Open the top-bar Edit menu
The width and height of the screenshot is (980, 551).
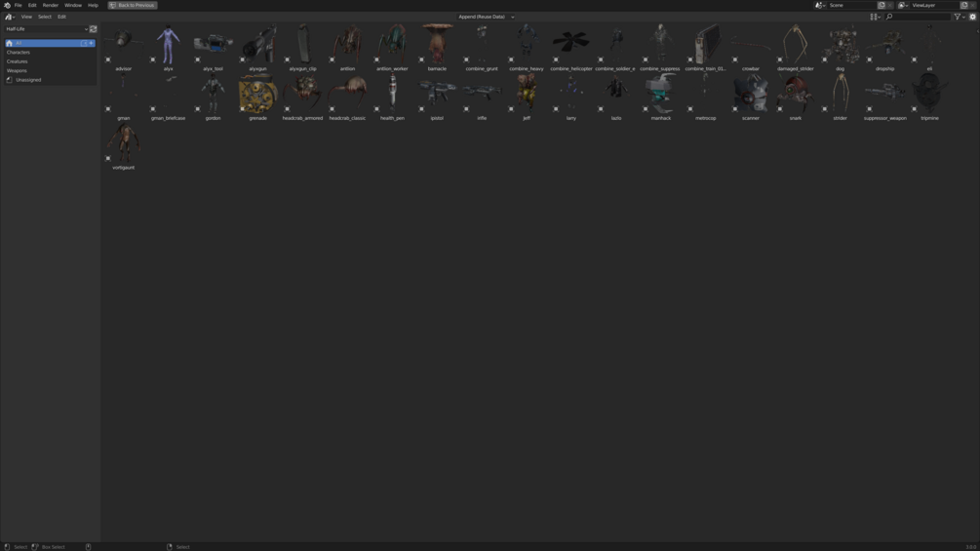[32, 5]
